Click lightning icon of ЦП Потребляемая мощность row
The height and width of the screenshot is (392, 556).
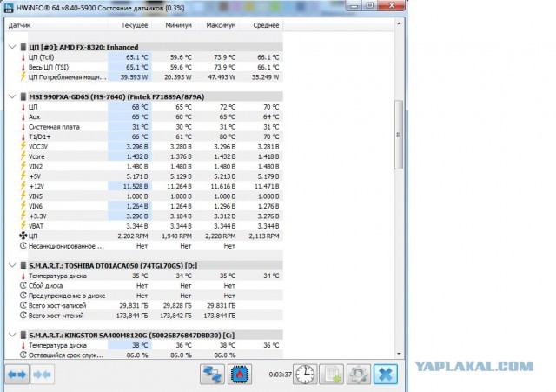(23, 76)
